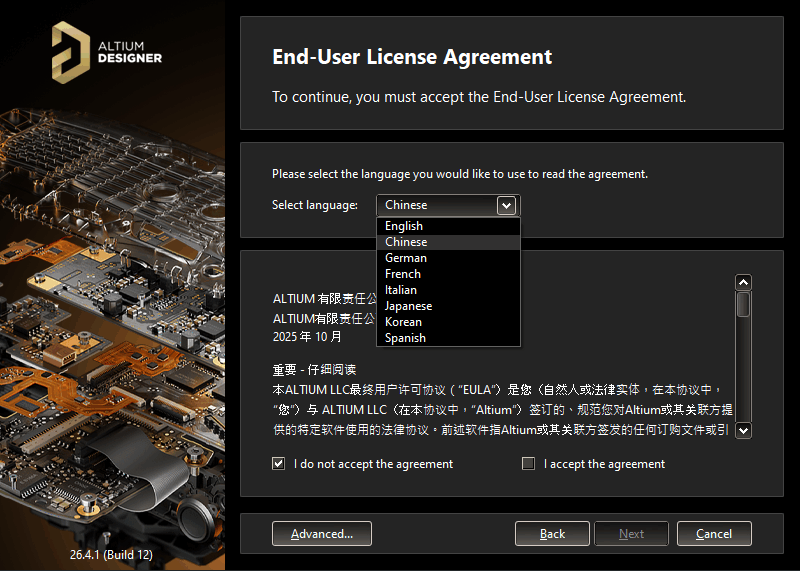Select French as the agreement language
Viewport: 800px width, 571px height.
pos(403,274)
